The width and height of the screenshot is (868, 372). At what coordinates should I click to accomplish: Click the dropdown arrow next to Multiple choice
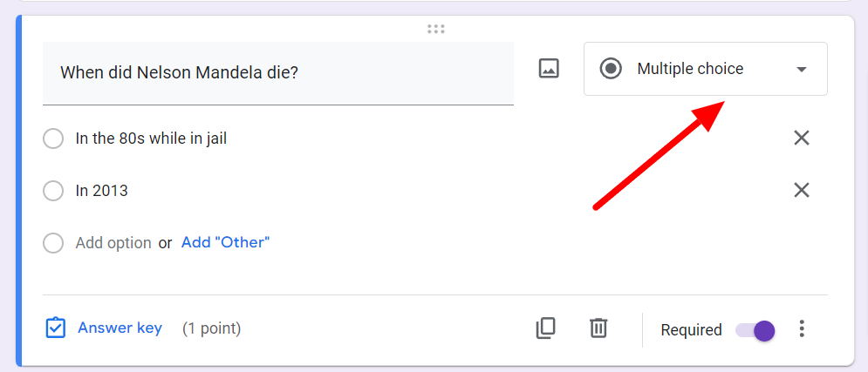pos(802,70)
